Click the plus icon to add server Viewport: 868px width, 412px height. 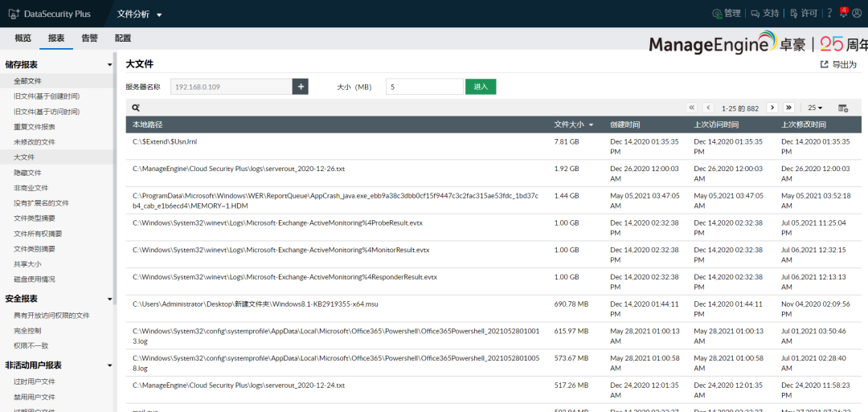coord(301,87)
